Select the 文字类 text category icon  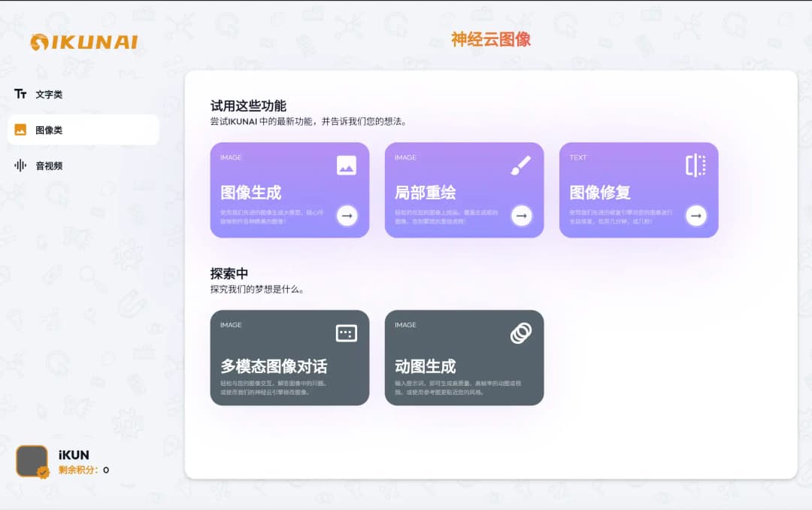pyautogui.click(x=21, y=93)
